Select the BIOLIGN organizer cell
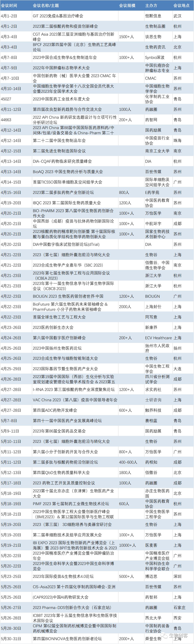 click(152, 296)
